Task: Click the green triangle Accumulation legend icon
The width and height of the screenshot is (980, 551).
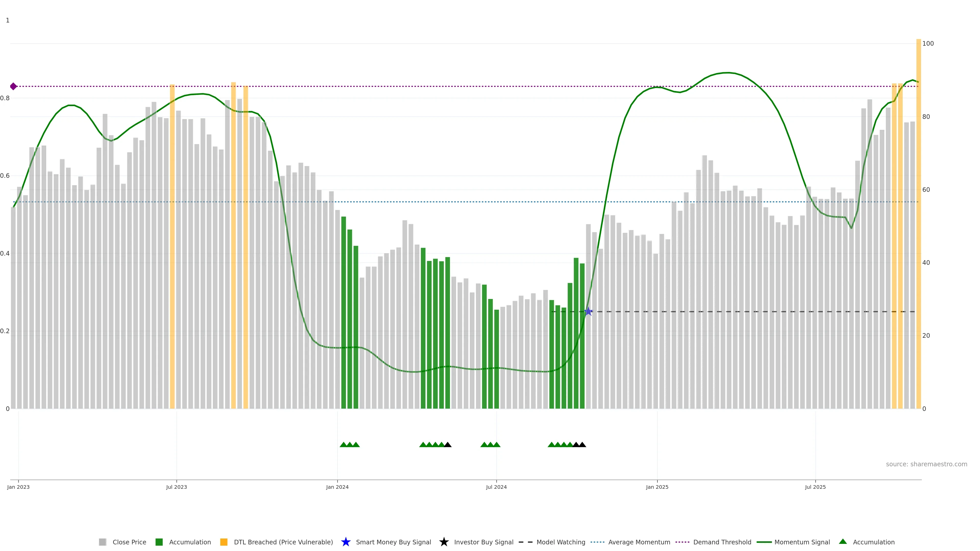Action: tap(843, 542)
